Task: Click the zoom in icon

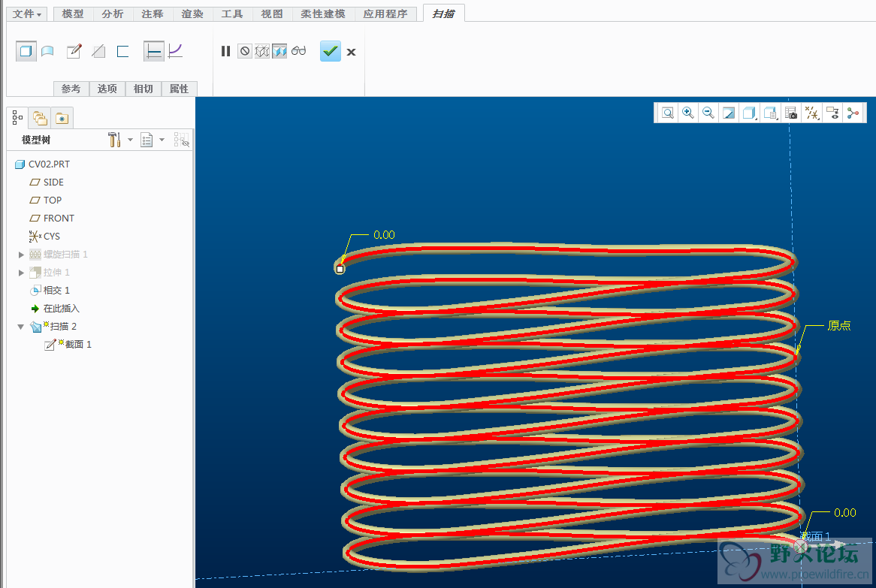Action: 687,113
